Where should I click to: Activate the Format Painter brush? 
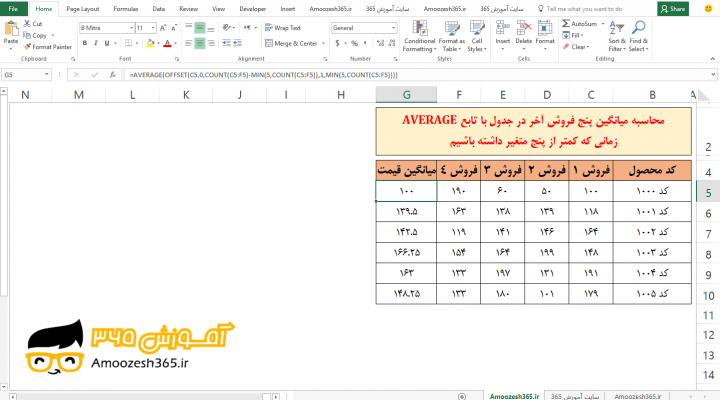coord(27,47)
